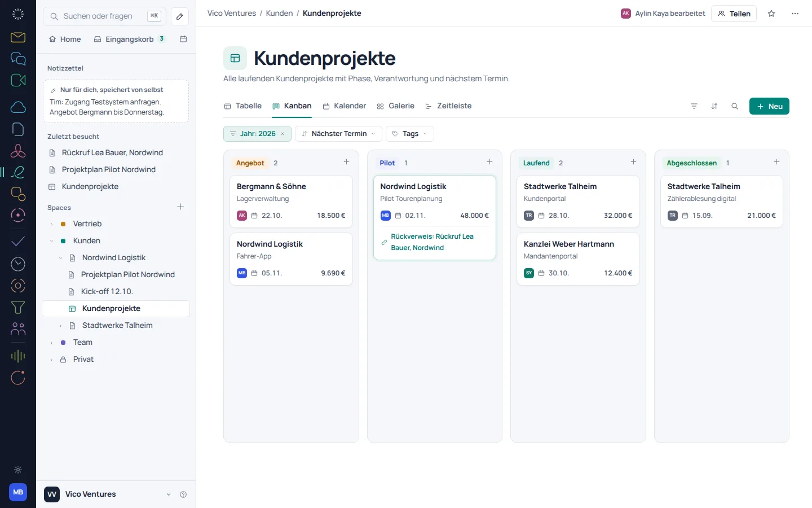The width and height of the screenshot is (812, 508).
Task: Open the video meeting icon in rail
Action: [18, 80]
